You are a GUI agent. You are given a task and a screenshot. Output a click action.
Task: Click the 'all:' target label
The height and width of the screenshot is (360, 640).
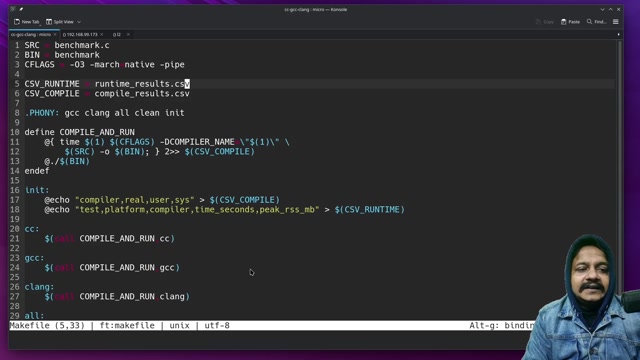34,316
